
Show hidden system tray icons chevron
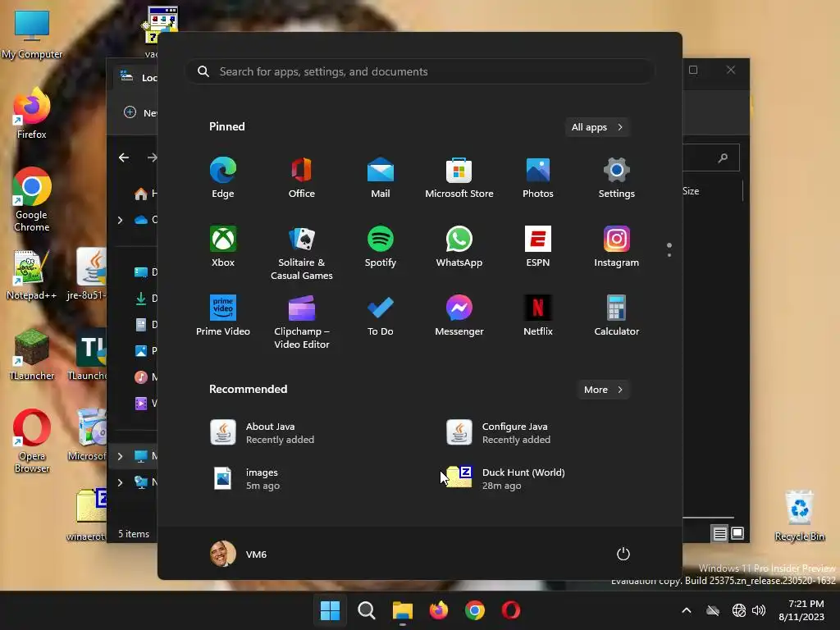pyautogui.click(x=687, y=610)
